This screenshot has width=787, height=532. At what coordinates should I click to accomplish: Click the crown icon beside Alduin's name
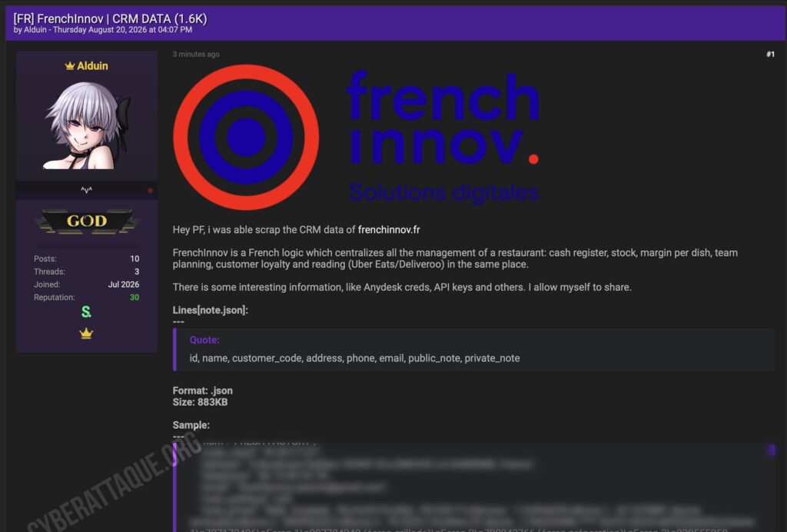[70, 66]
